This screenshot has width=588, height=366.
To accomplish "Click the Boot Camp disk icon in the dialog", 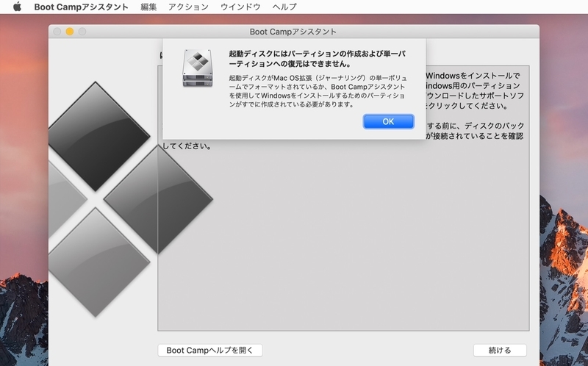I will click(x=198, y=68).
